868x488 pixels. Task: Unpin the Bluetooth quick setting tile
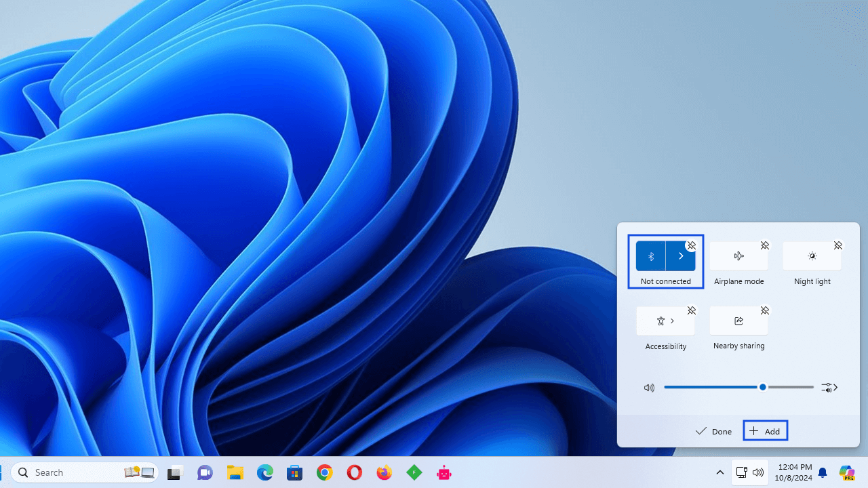coord(691,245)
